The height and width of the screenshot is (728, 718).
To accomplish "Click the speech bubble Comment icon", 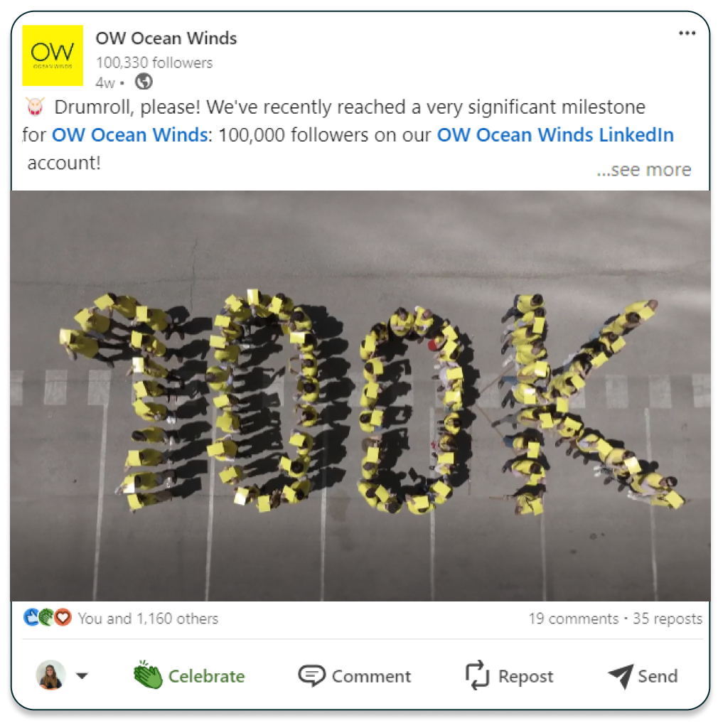I will 311,675.
